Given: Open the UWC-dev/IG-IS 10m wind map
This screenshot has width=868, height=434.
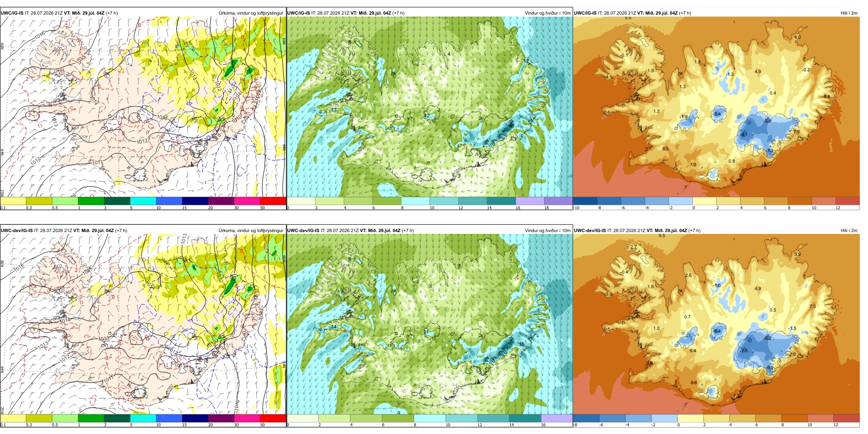Looking at the screenshot, I should 429,324.
